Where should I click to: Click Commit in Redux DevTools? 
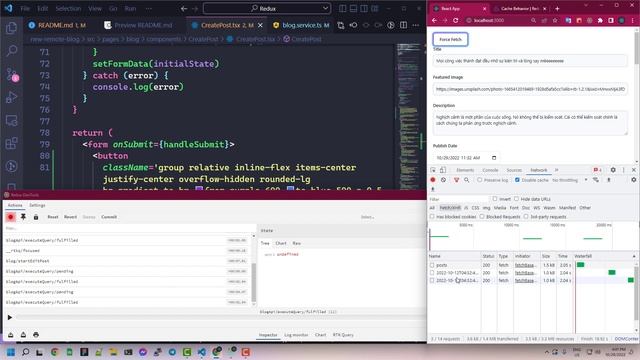(x=109, y=217)
